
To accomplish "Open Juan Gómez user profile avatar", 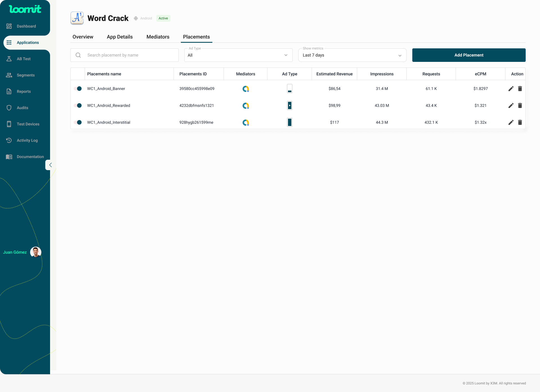I will tap(36, 252).
